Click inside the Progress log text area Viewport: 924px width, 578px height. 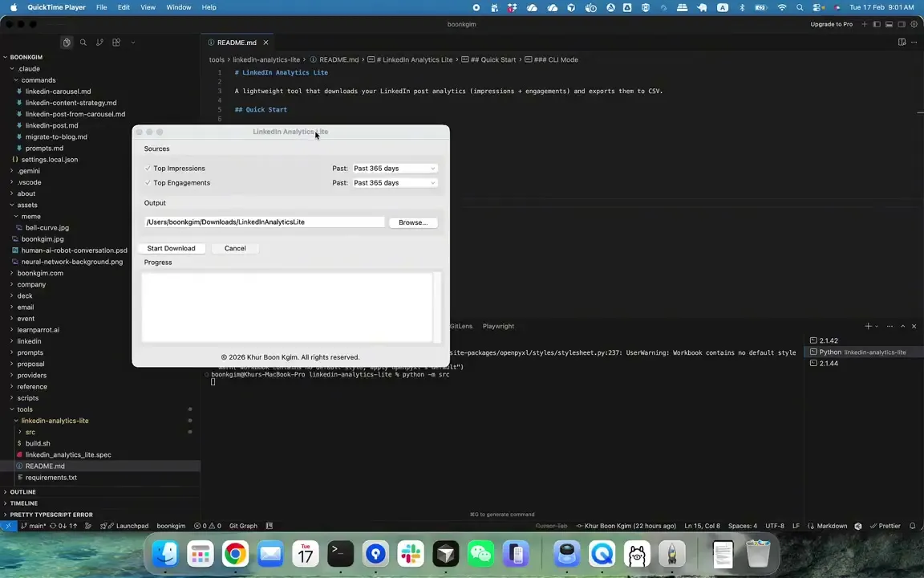point(287,307)
